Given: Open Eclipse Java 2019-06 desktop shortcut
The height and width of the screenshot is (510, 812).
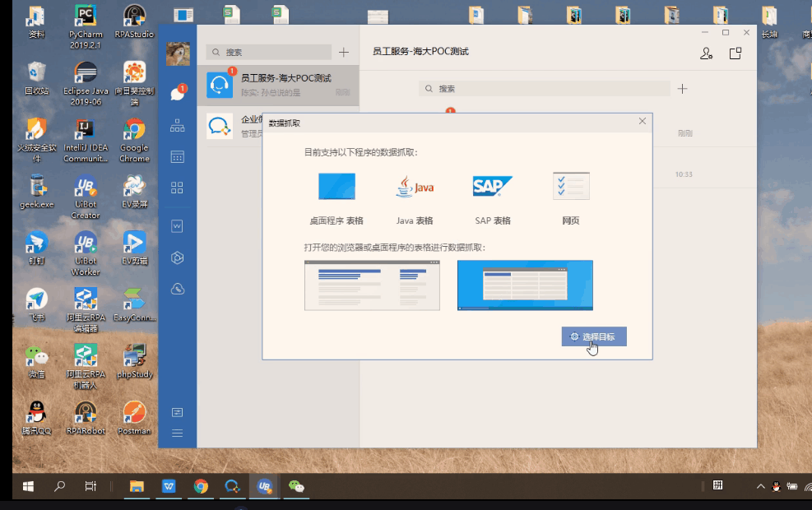Looking at the screenshot, I should (86, 84).
